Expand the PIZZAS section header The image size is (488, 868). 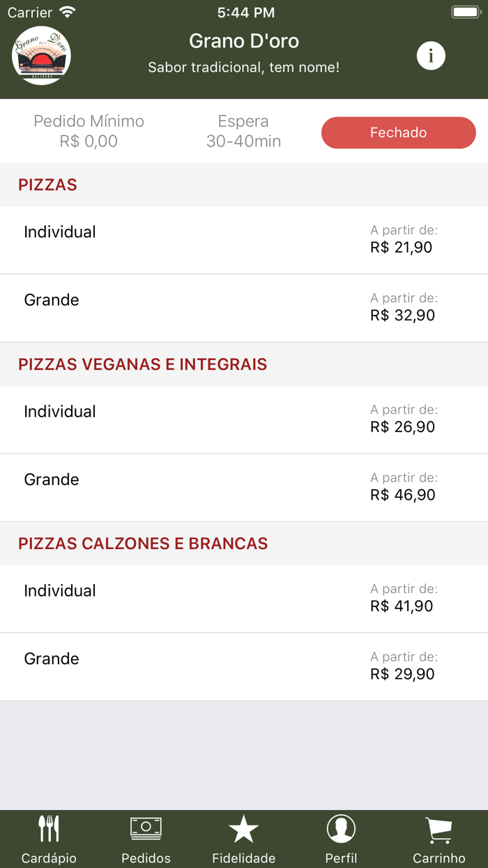[48, 184]
